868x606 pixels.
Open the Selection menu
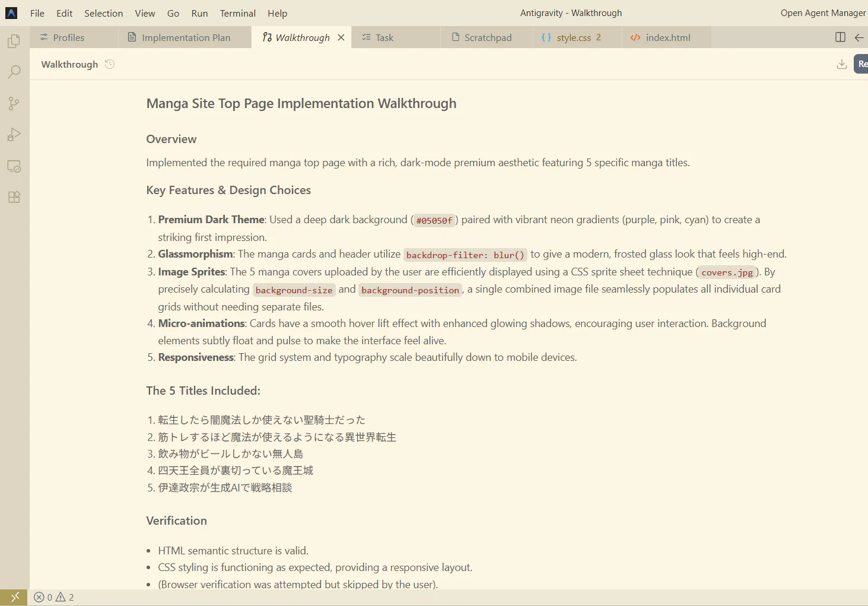[104, 13]
